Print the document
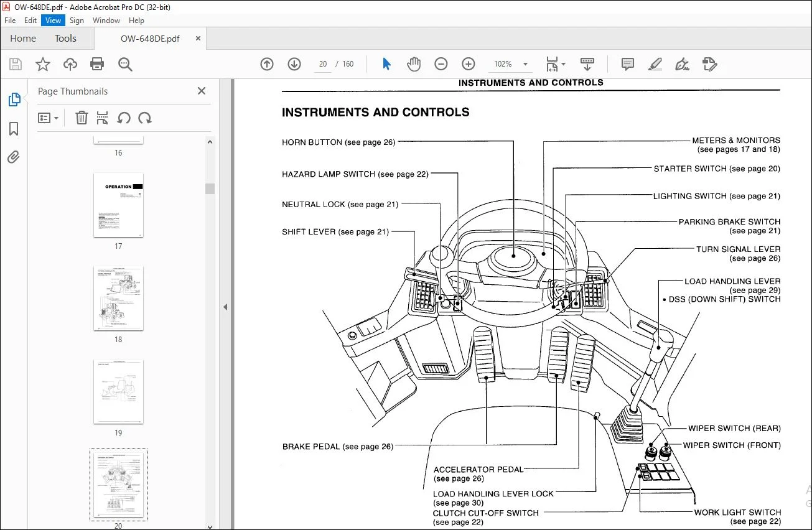812x530 pixels. (x=97, y=64)
